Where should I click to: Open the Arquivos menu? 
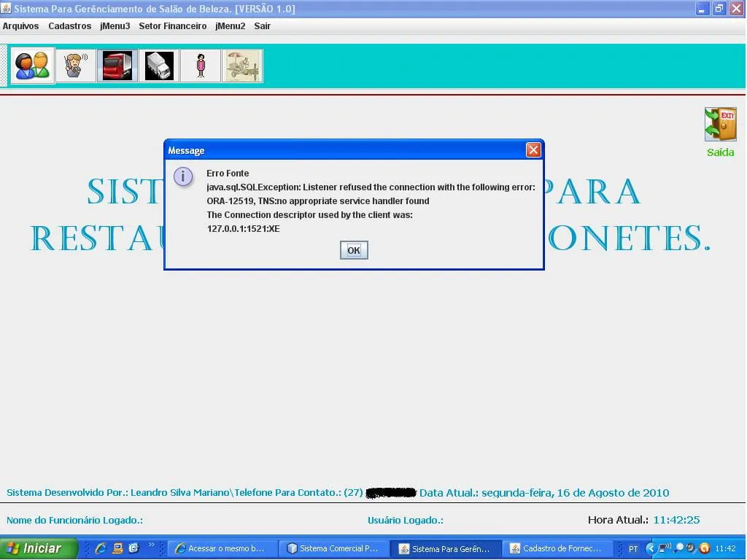(20, 26)
